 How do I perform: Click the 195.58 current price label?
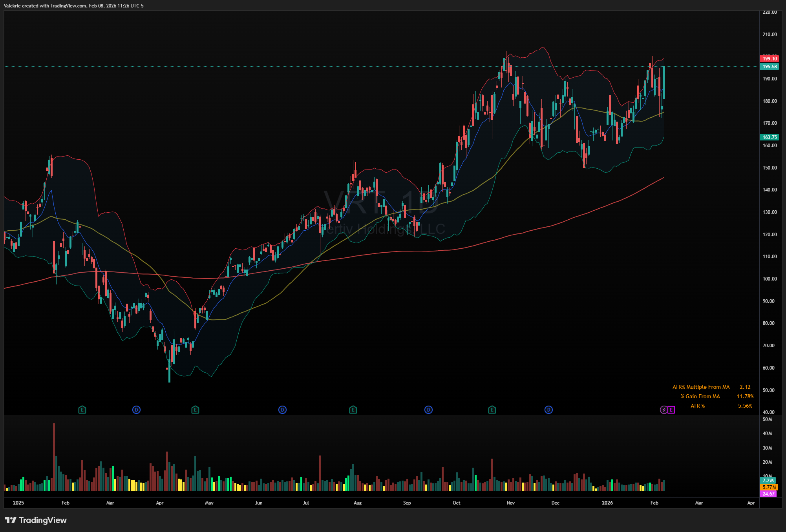(770, 67)
